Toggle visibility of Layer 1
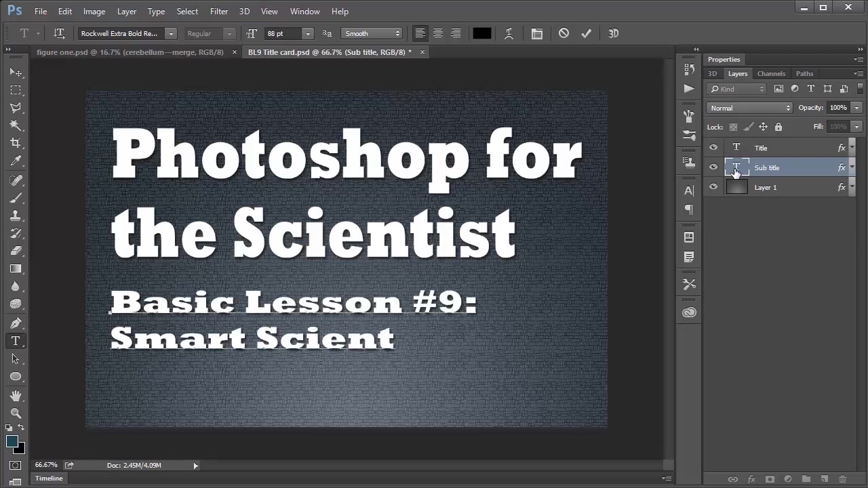The width and height of the screenshot is (868, 488). (713, 187)
